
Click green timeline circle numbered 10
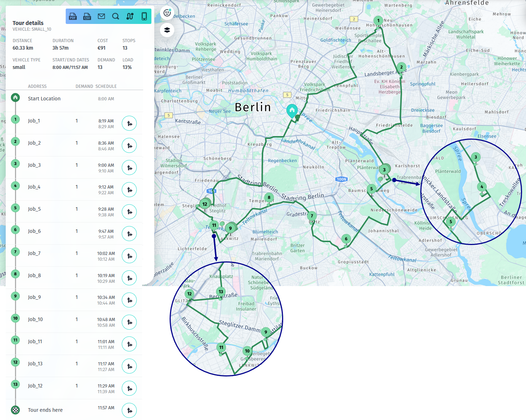[15, 318]
